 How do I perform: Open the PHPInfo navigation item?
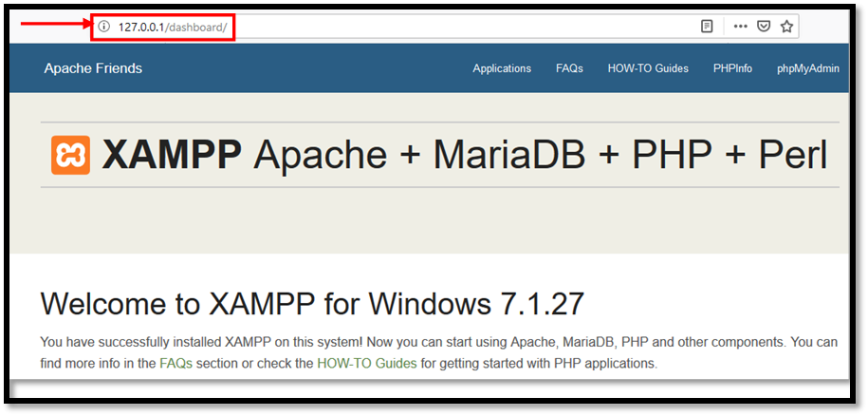[x=732, y=68]
